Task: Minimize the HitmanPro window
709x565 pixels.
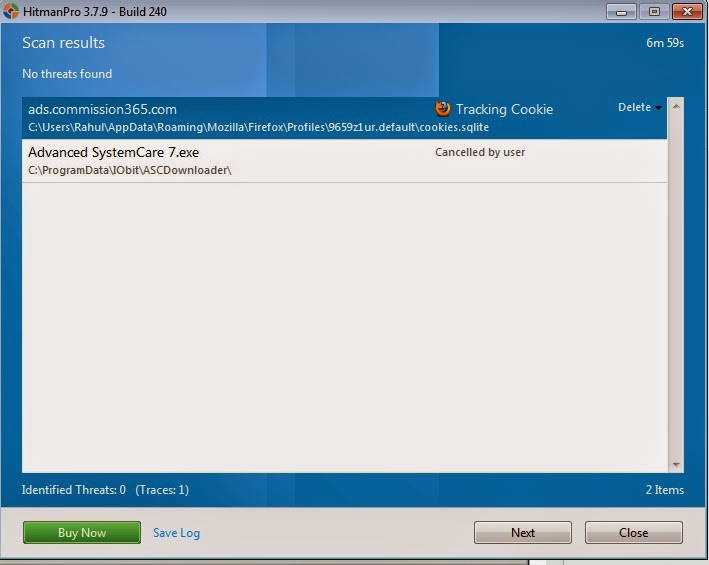Action: tap(621, 12)
